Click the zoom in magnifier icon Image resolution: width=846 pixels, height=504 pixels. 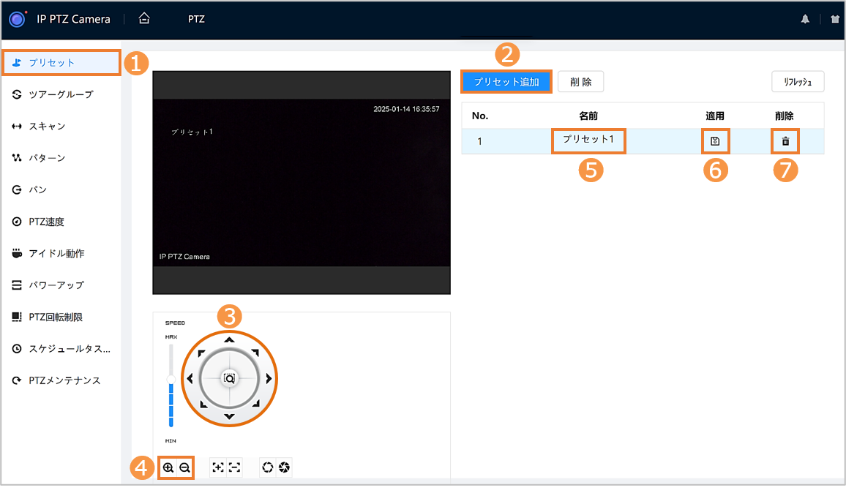pyautogui.click(x=168, y=467)
